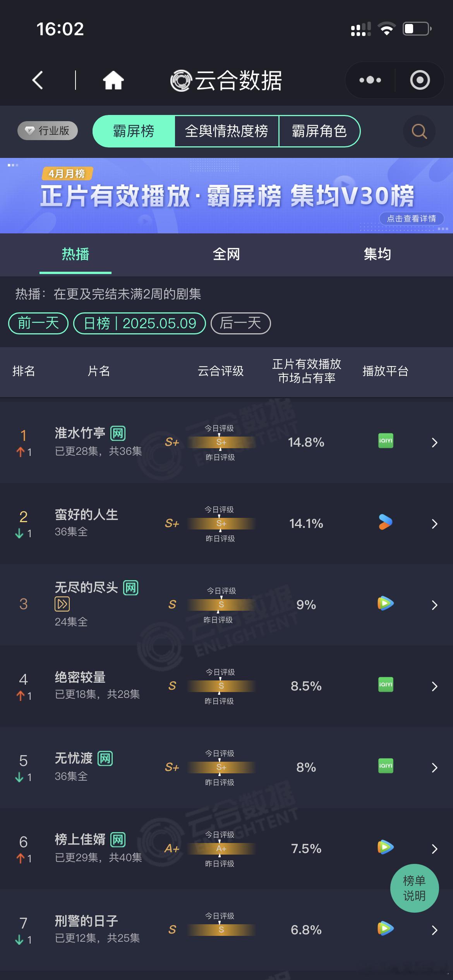Switch to 全舆情热度榜 segment

tap(226, 131)
